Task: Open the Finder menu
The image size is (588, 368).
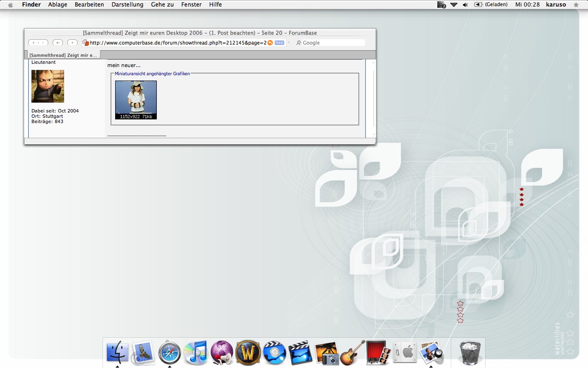Action: pyautogui.click(x=31, y=4)
